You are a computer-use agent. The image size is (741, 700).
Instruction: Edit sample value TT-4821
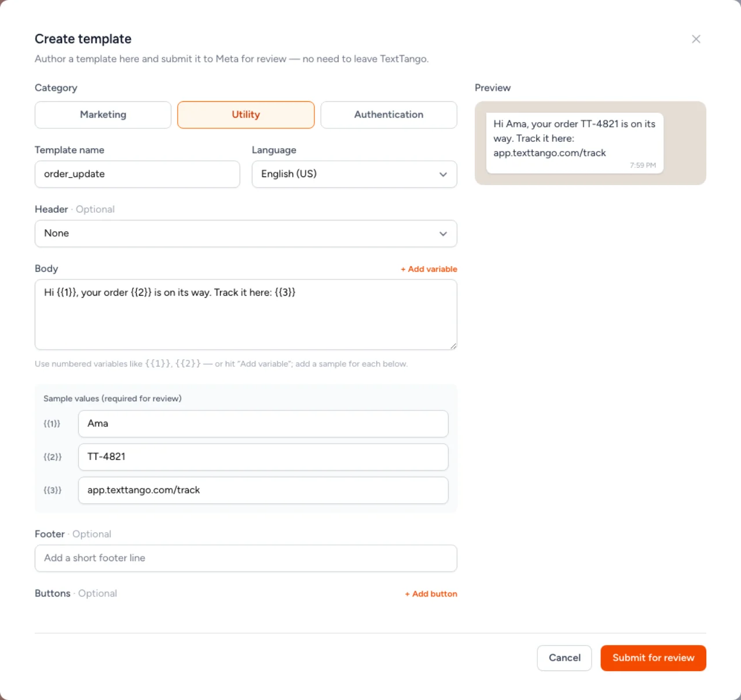click(263, 457)
